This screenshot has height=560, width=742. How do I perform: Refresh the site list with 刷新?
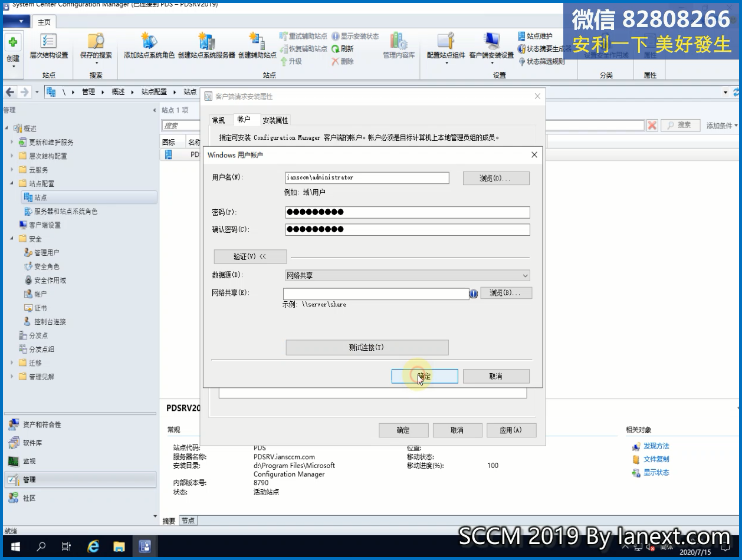click(x=343, y=49)
